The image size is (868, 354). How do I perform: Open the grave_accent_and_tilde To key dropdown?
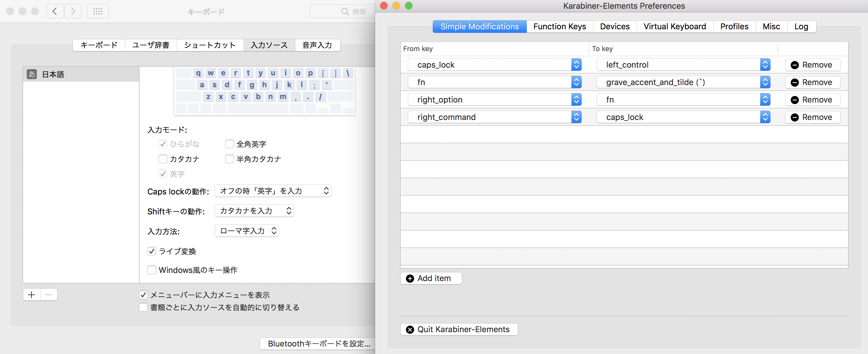[x=683, y=82]
